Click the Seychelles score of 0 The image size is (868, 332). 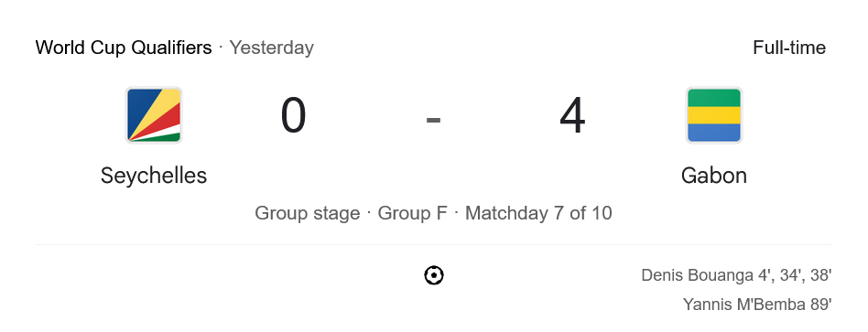(x=293, y=115)
